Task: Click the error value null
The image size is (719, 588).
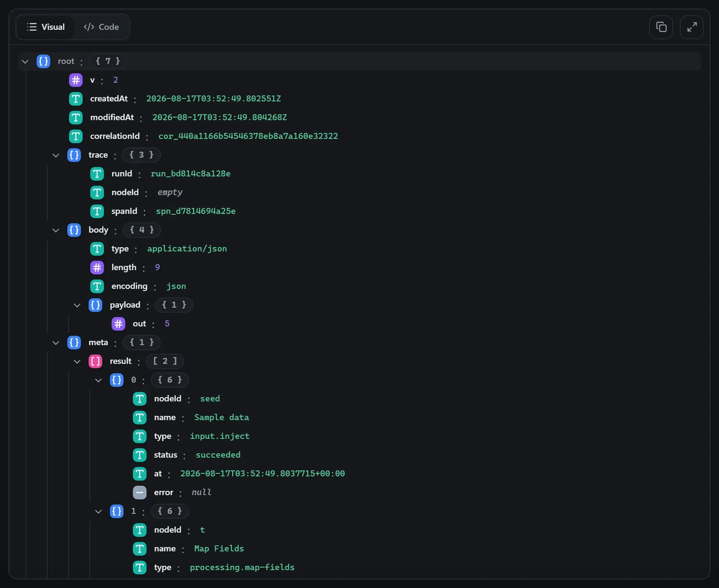Action: click(x=201, y=493)
